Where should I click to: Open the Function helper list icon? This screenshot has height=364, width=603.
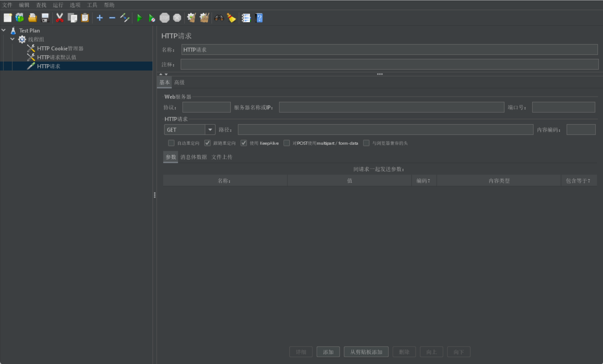(246, 18)
